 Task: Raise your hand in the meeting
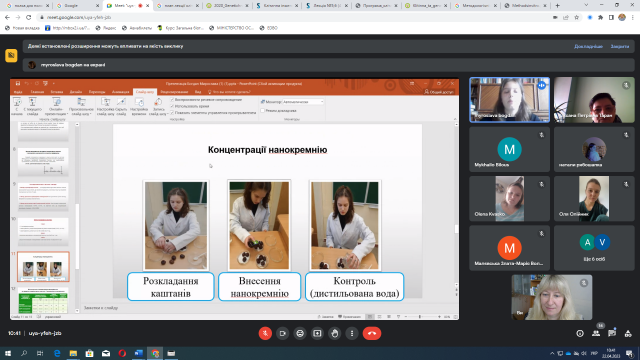coord(335,333)
